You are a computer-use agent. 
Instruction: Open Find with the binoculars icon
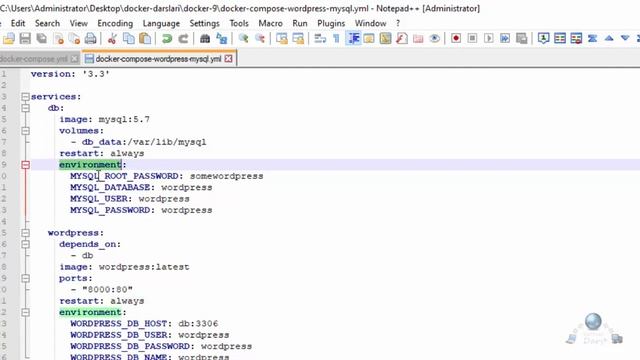[205, 39]
